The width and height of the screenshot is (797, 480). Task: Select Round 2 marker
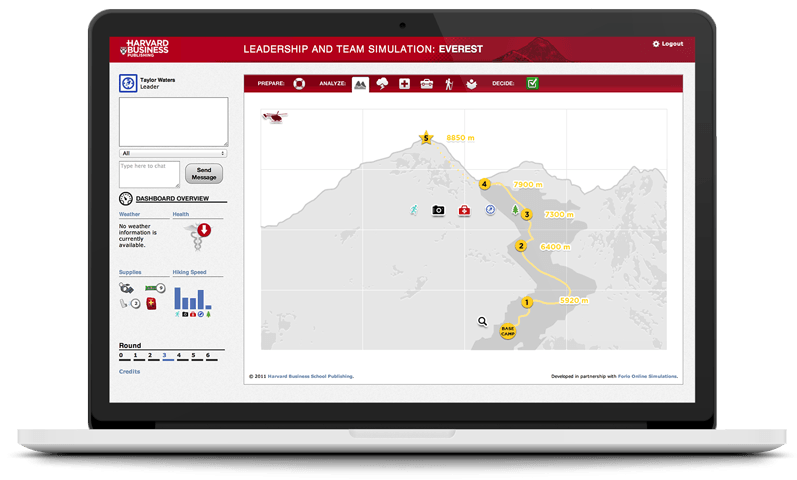point(152,356)
